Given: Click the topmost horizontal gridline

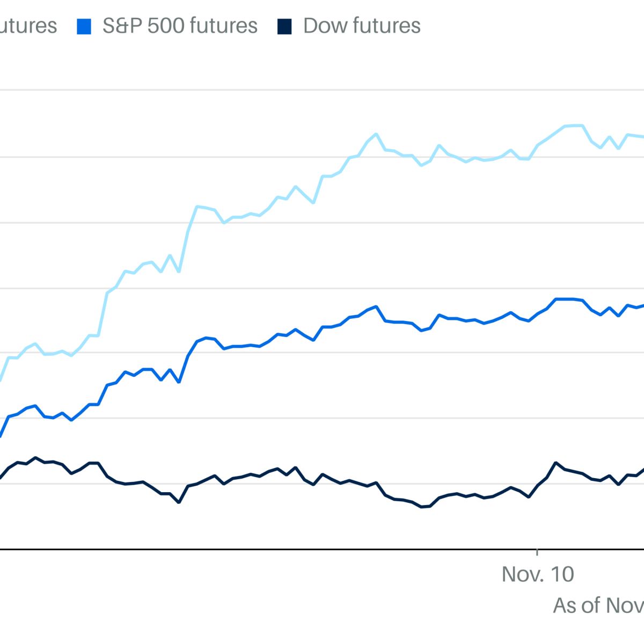Looking at the screenshot, I should (322, 90).
